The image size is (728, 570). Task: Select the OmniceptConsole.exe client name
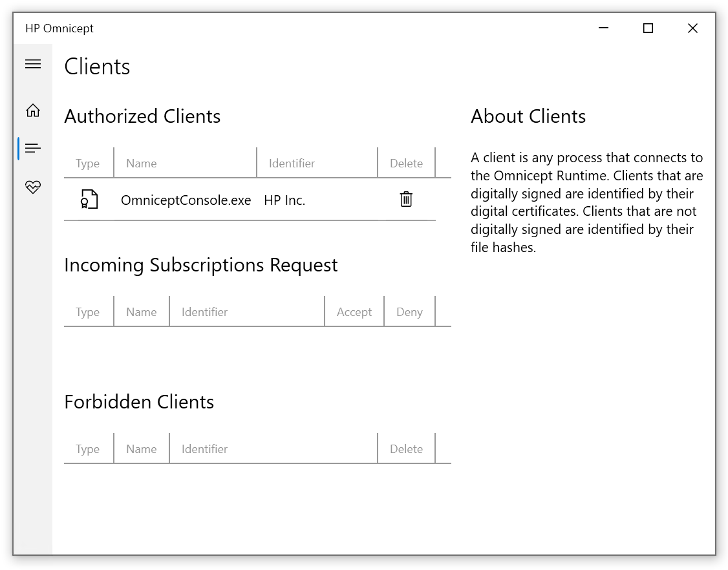click(186, 200)
